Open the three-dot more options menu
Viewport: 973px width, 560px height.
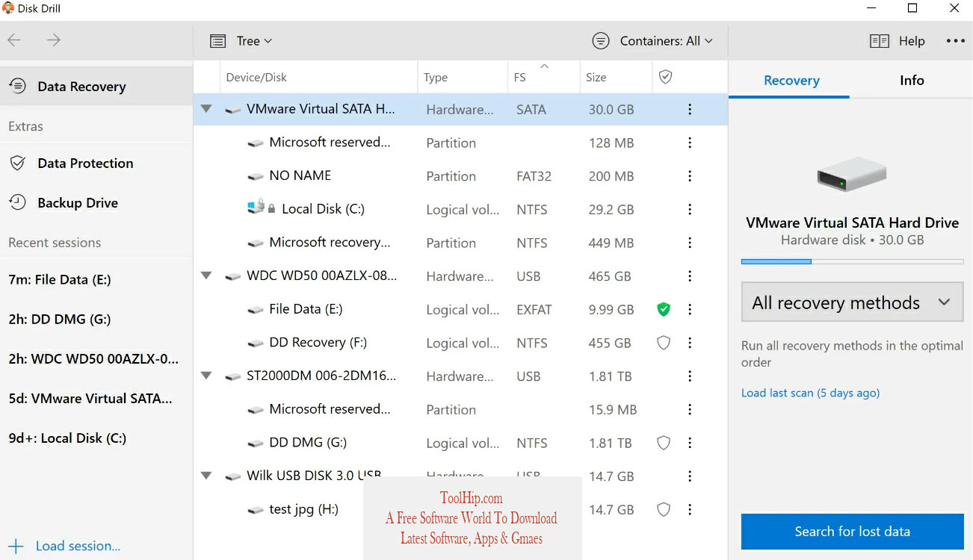tap(956, 41)
